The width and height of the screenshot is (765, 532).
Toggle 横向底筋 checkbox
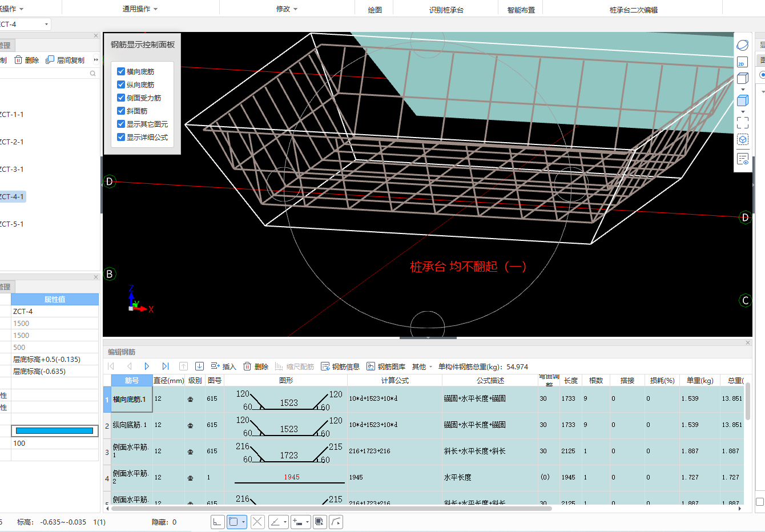pos(121,71)
